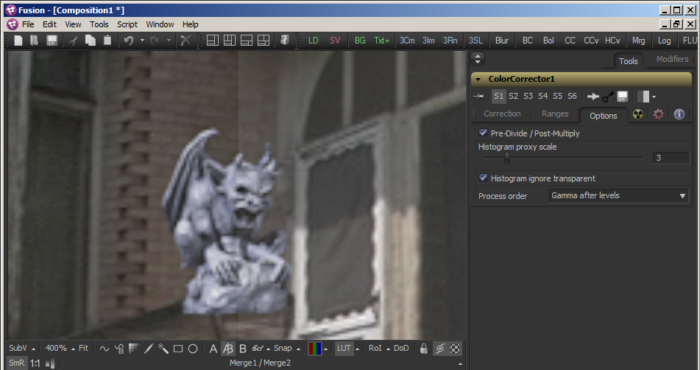Open the blue info tab icon

pyautogui.click(x=679, y=114)
